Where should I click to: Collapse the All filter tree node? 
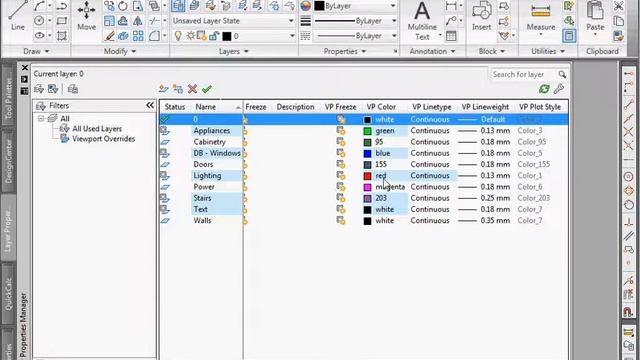(x=41, y=119)
